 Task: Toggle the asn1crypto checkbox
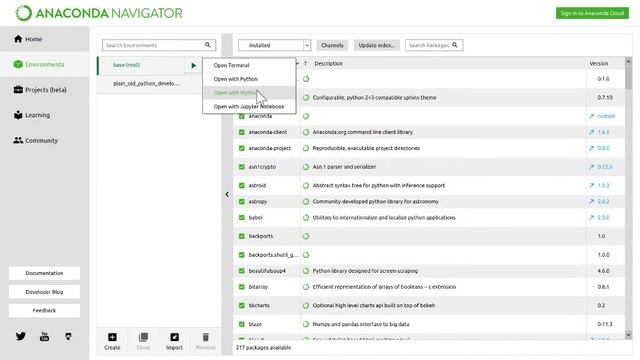(x=242, y=167)
